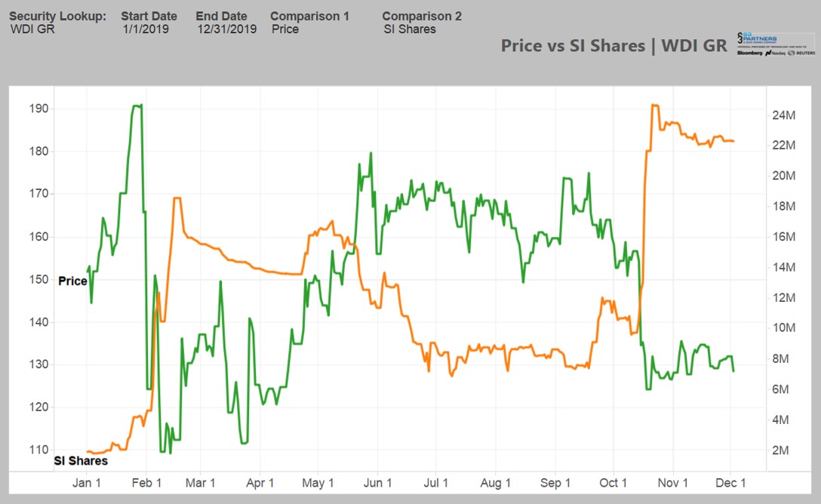Select the Start Date value 1/1/2019
This screenshot has height=504, width=821.
click(x=146, y=29)
